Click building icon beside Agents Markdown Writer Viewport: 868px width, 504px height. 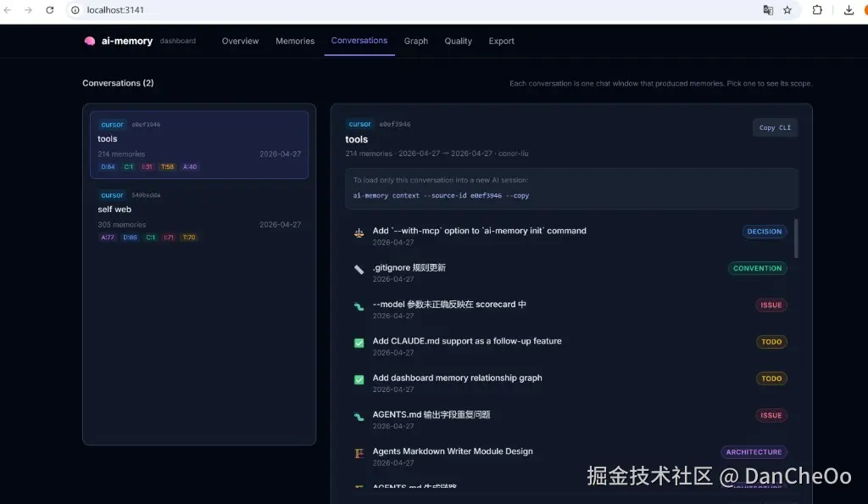click(359, 453)
